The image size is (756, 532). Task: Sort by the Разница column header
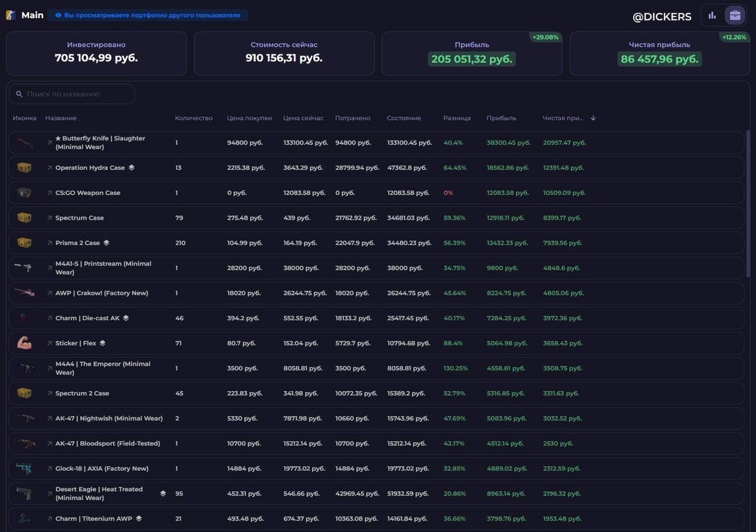457,118
